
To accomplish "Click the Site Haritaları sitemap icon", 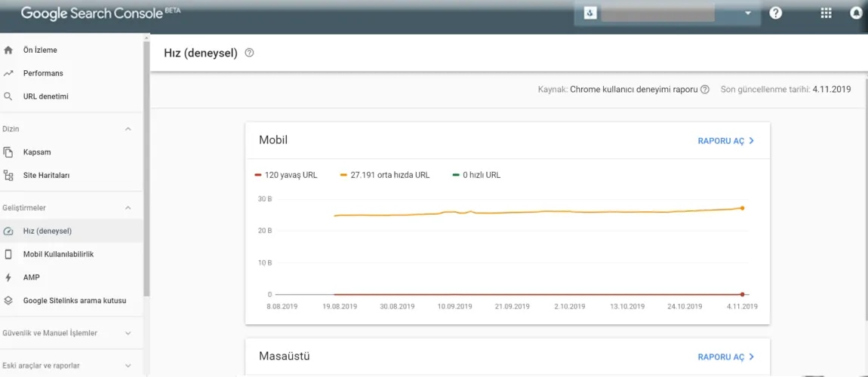I will [x=8, y=175].
